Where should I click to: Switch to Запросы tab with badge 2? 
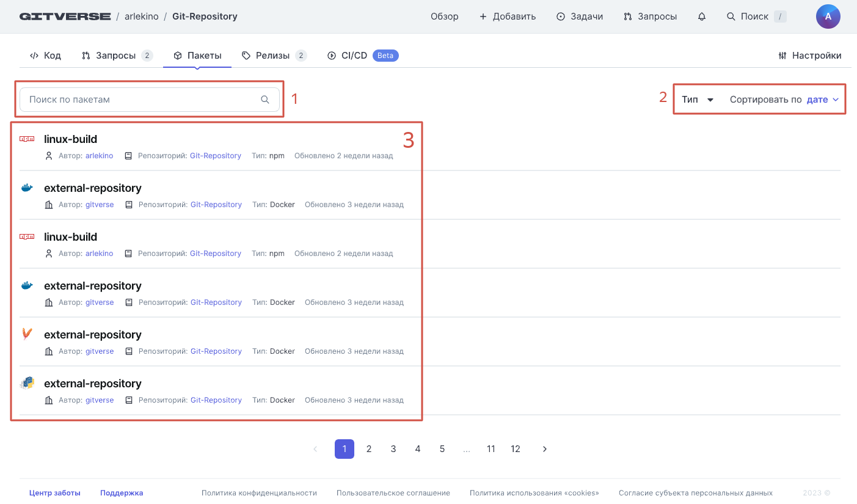pyautogui.click(x=117, y=56)
